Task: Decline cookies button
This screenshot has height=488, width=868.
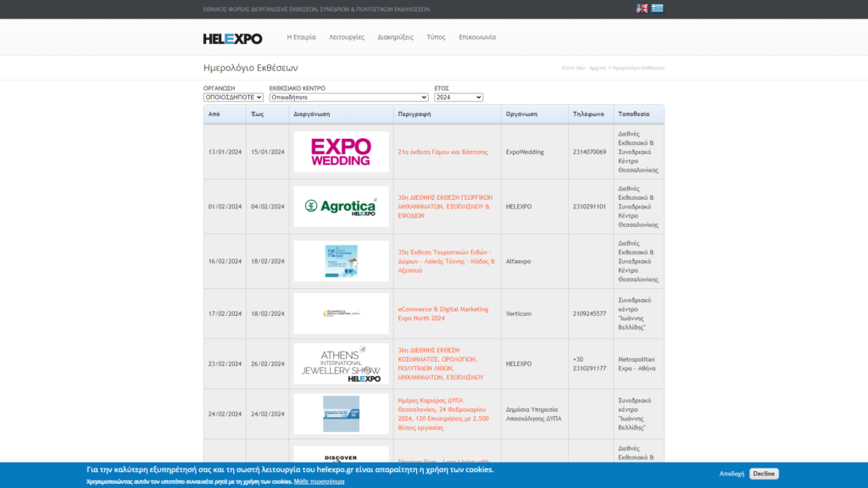Action: [764, 474]
